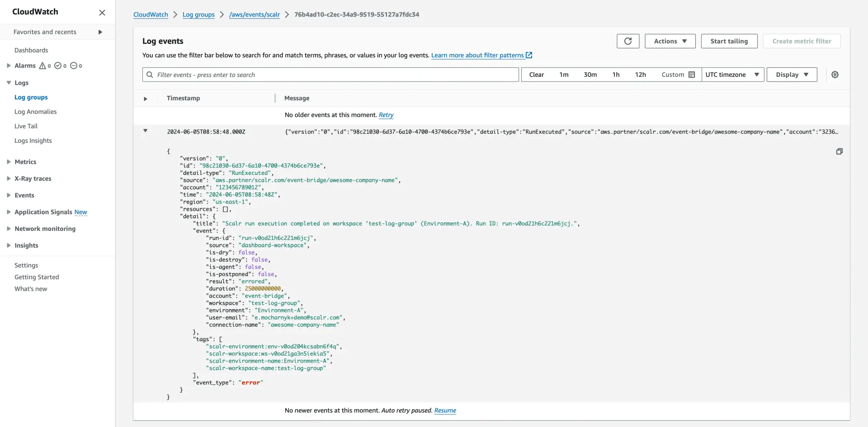Click the in-alarm triangle icon
The width and height of the screenshot is (868, 427).
[x=43, y=66]
